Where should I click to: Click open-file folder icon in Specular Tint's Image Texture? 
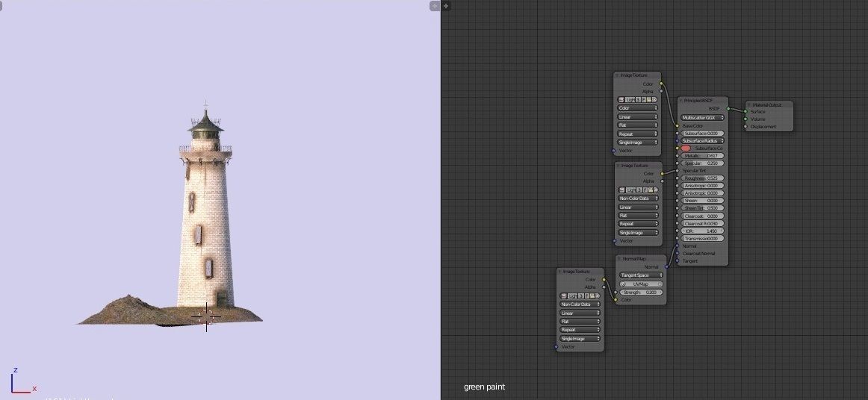[651, 190]
